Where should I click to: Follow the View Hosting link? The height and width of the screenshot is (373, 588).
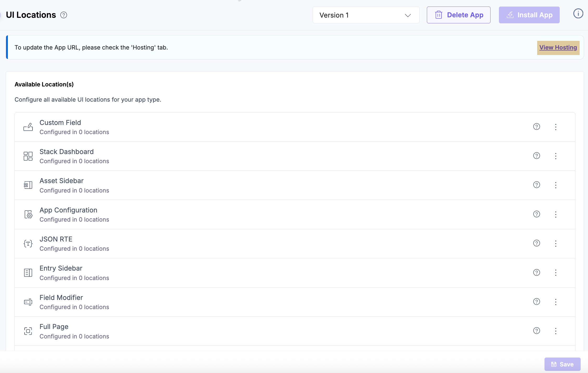(558, 48)
